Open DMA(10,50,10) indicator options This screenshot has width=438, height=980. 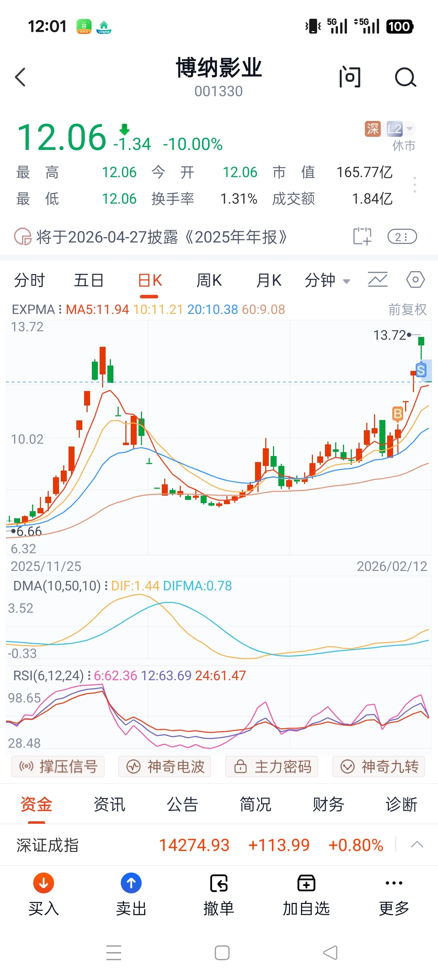[x=60, y=585]
